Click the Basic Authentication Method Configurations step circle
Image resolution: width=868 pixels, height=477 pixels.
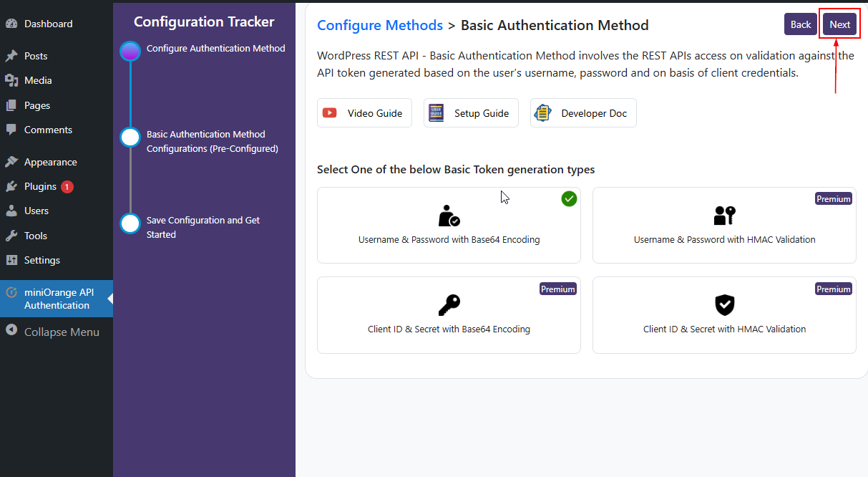pyautogui.click(x=130, y=138)
